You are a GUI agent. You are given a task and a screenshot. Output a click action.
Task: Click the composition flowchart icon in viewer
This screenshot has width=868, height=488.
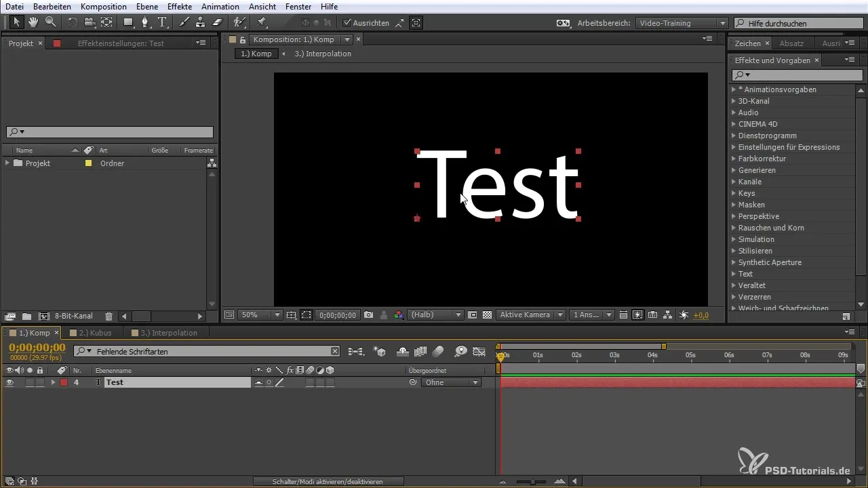[x=668, y=315]
